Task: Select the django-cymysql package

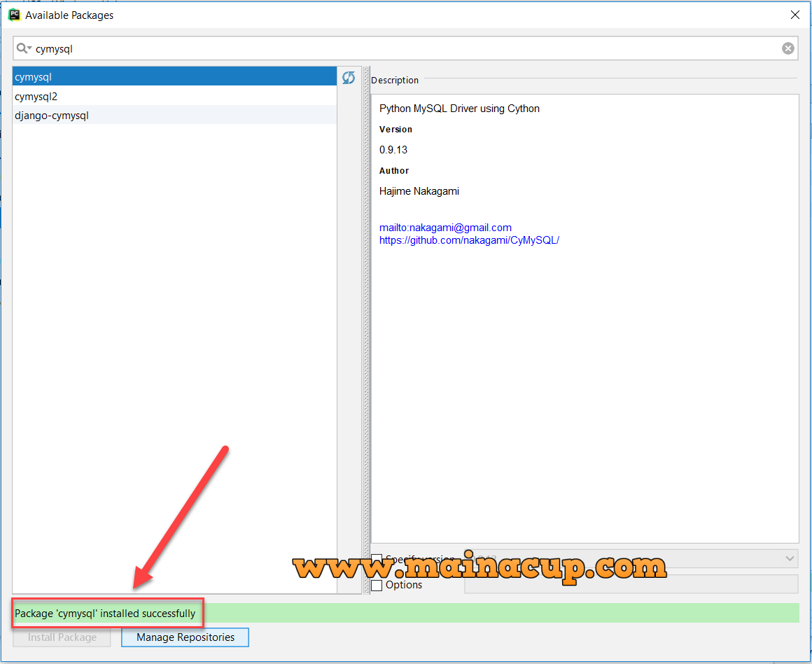Action: coord(174,115)
